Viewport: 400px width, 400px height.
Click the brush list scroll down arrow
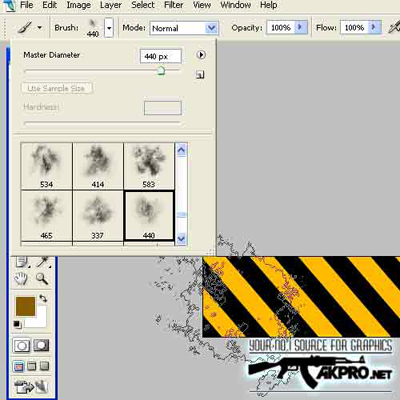[x=181, y=238]
